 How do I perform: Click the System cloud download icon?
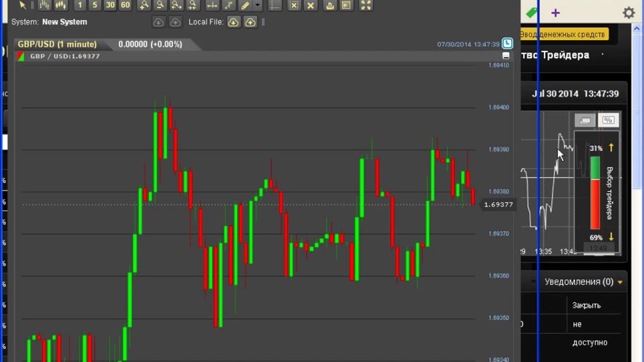(x=158, y=22)
